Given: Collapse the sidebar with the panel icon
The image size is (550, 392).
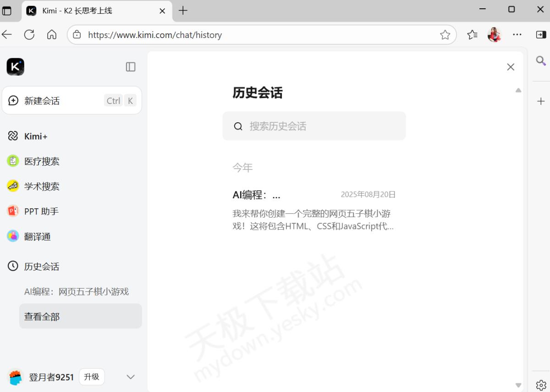Looking at the screenshot, I should (131, 67).
